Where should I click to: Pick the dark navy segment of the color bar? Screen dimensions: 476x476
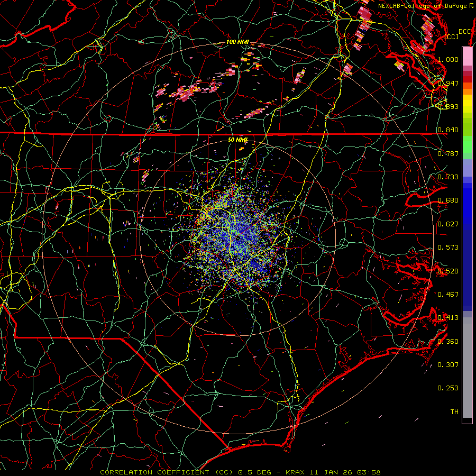click(x=467, y=267)
